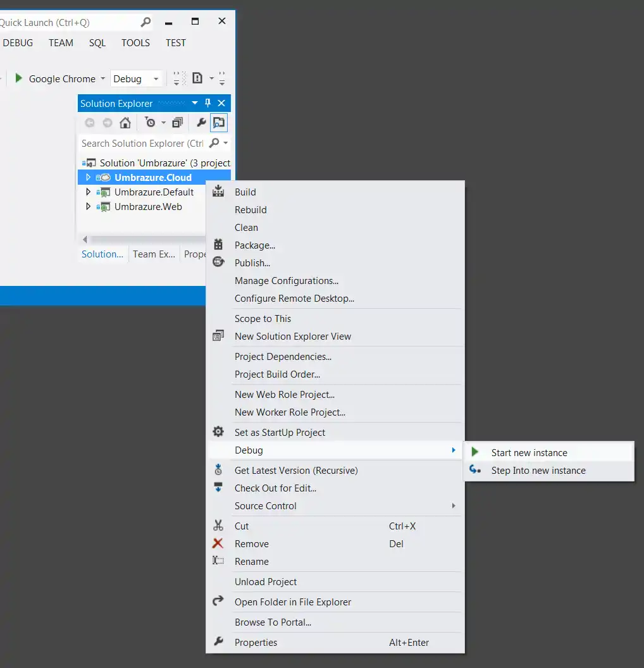Click the Solution Explorer Forward arrow

108,123
